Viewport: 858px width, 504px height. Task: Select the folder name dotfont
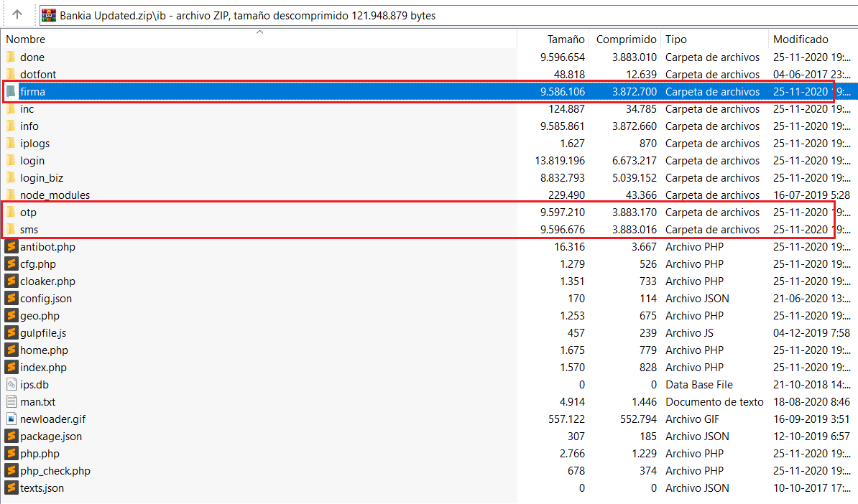[x=38, y=75]
